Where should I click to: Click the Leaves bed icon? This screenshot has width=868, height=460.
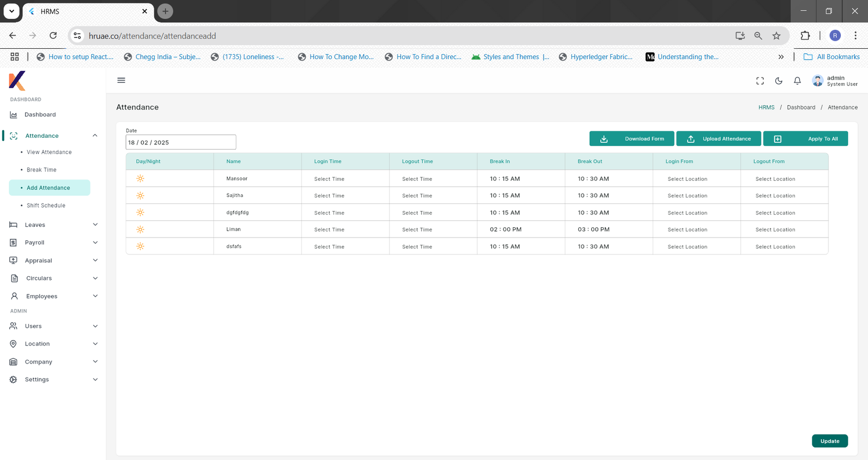click(x=14, y=225)
